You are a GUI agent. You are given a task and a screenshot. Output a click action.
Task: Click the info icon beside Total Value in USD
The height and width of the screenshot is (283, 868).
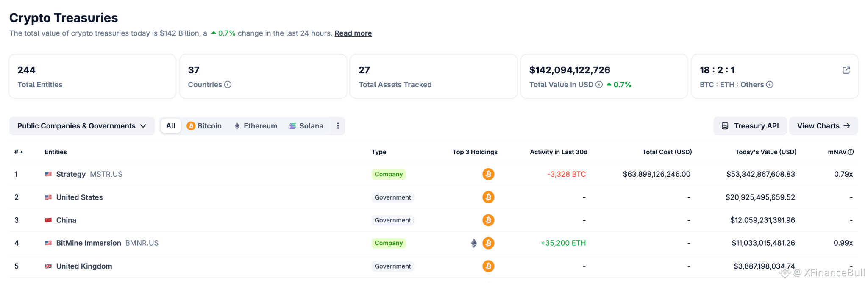599,85
